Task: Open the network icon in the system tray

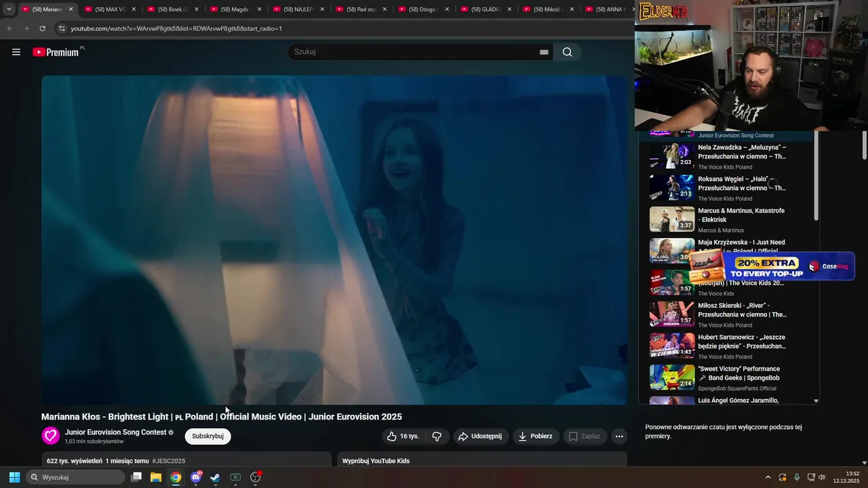Action: point(810,477)
